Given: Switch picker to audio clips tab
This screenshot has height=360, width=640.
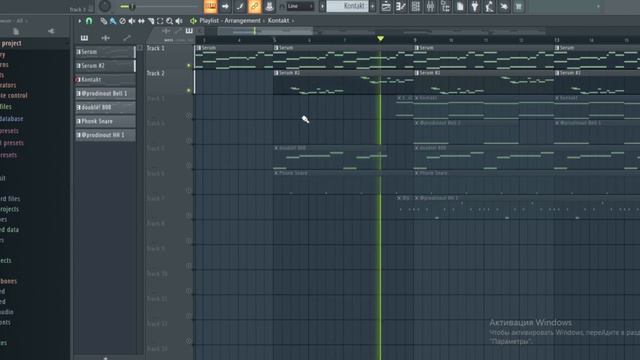Looking at the screenshot, I should [106, 38].
